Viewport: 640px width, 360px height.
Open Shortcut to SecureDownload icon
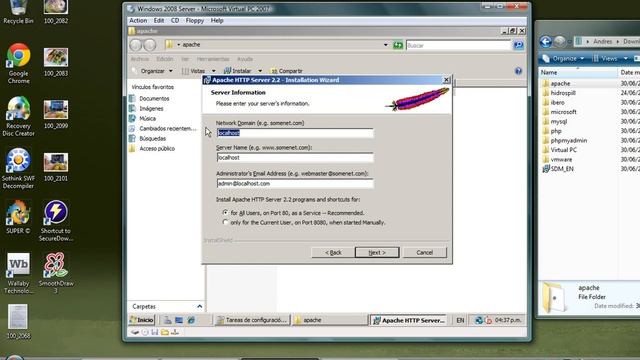click(x=56, y=221)
